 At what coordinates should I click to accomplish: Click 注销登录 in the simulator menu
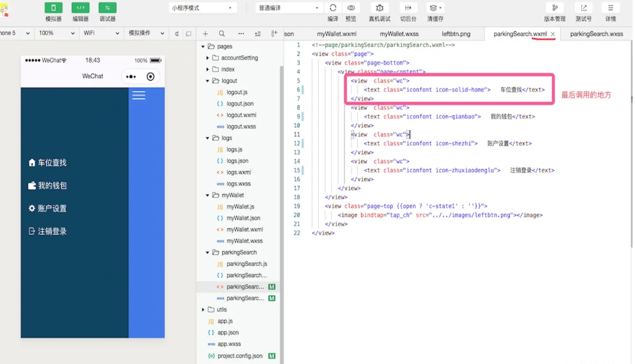pos(48,232)
